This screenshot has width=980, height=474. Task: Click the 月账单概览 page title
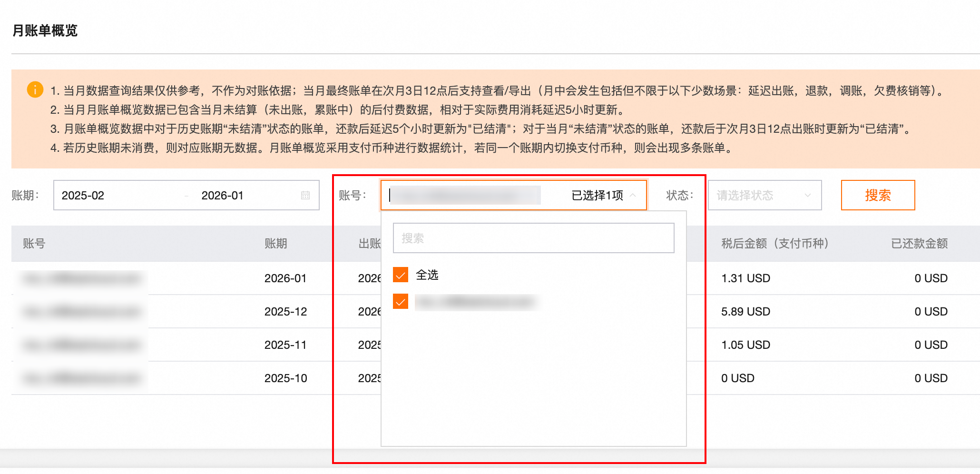[45, 30]
